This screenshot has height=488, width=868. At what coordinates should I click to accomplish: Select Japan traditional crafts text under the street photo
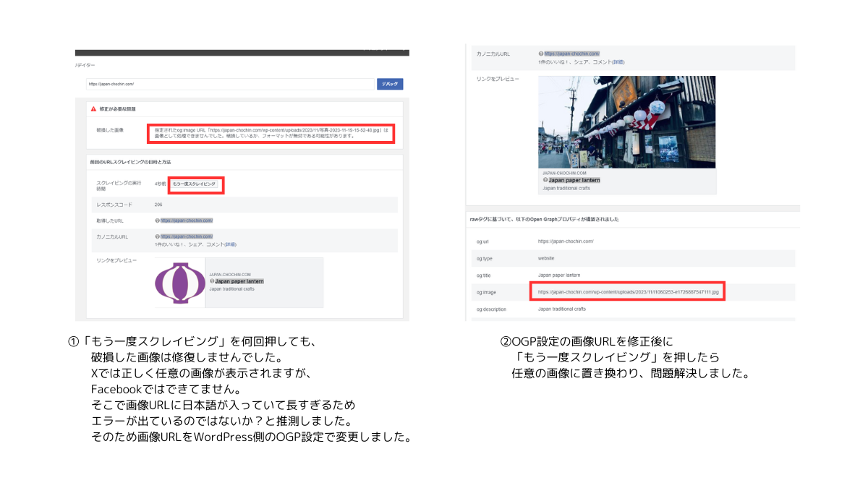566,188
